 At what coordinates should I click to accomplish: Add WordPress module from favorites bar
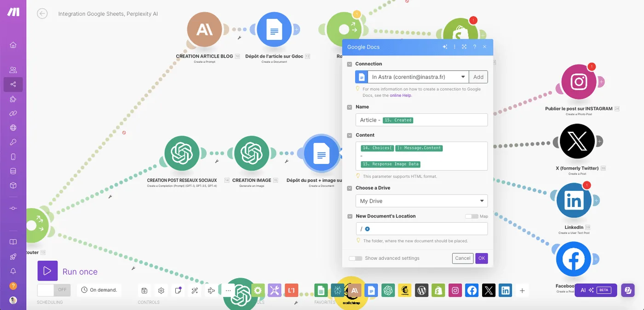point(421,290)
